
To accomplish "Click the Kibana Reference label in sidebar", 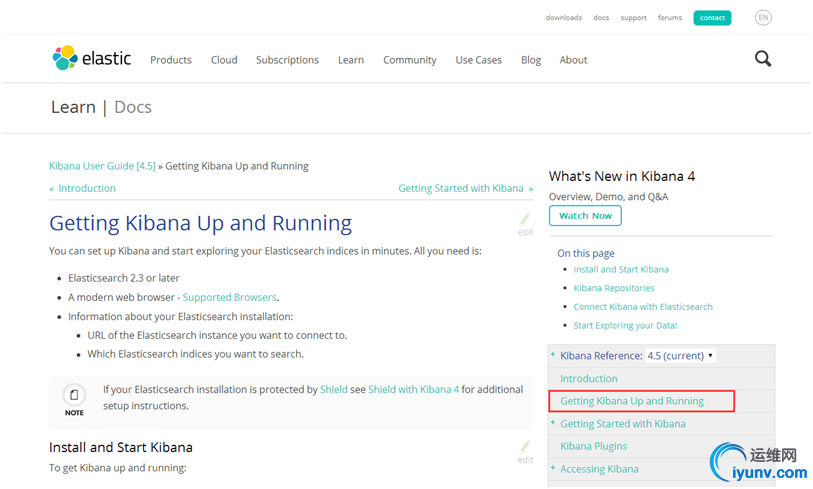I will pos(601,356).
